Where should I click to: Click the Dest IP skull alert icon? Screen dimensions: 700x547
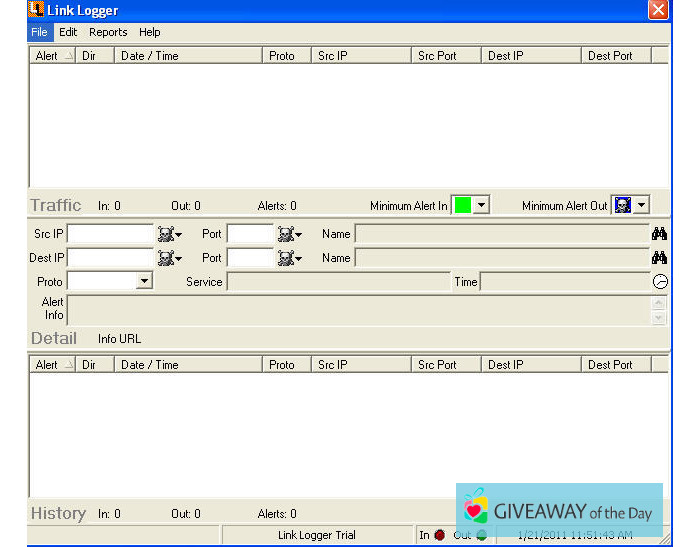point(167,258)
